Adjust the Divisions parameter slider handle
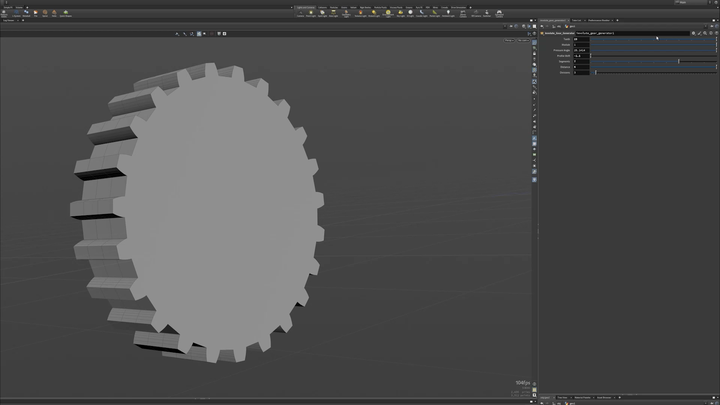 tap(596, 72)
